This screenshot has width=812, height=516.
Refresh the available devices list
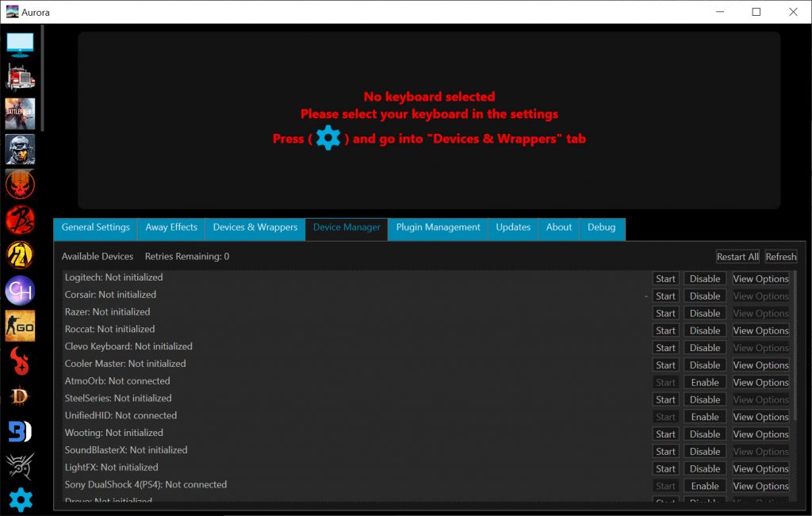click(x=781, y=257)
